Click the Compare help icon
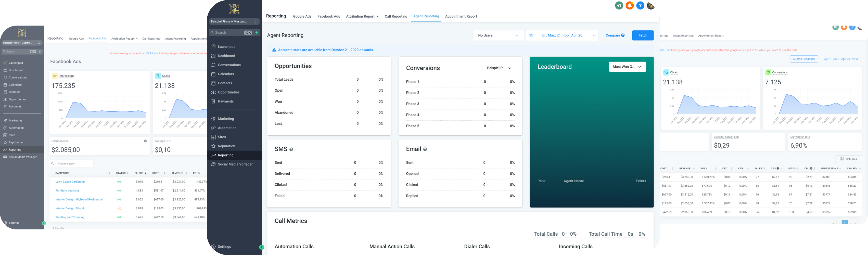868x255 pixels. [623, 35]
